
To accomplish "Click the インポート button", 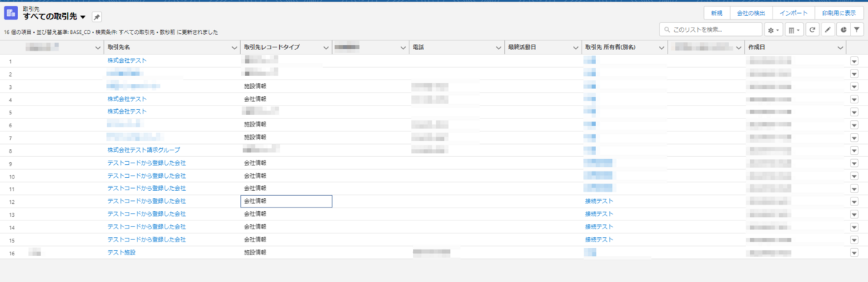I will (x=793, y=13).
